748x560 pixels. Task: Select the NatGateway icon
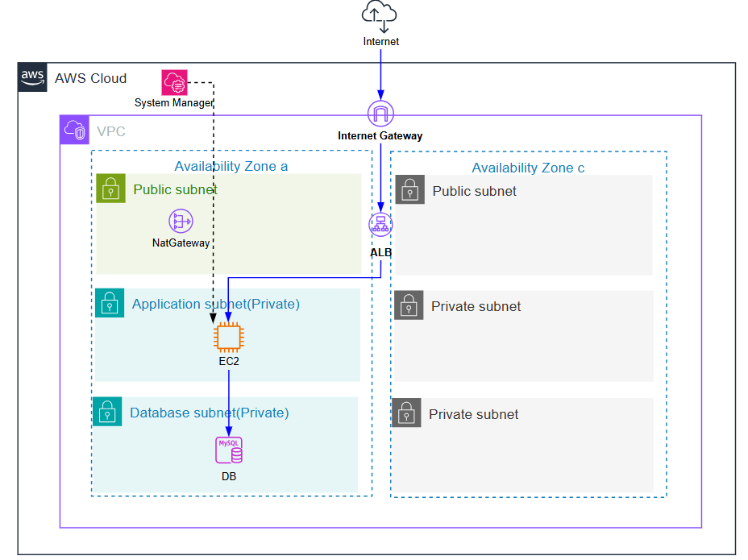pos(181,222)
